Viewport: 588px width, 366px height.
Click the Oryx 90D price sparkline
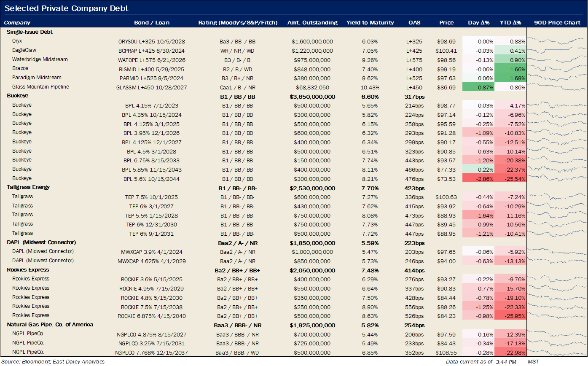[557, 41]
